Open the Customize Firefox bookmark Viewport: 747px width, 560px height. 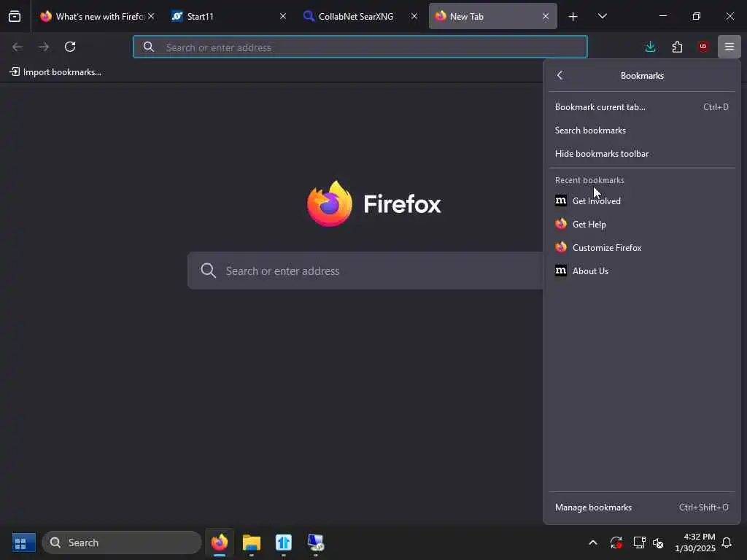pyautogui.click(x=642, y=248)
